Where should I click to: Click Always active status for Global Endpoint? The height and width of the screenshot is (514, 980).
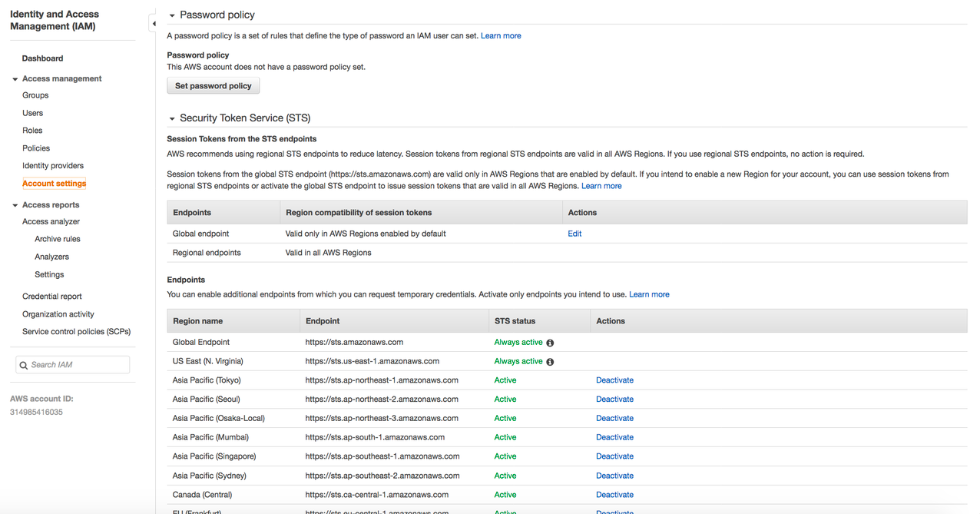(518, 343)
